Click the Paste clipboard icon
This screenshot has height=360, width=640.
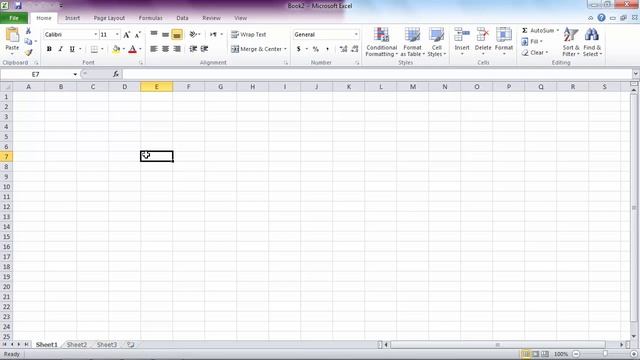coord(12,35)
